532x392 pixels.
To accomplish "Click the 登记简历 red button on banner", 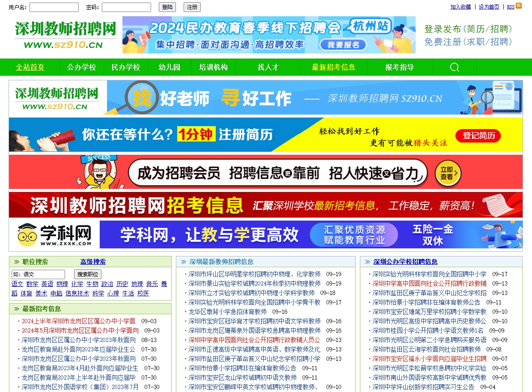I will click(479, 136).
